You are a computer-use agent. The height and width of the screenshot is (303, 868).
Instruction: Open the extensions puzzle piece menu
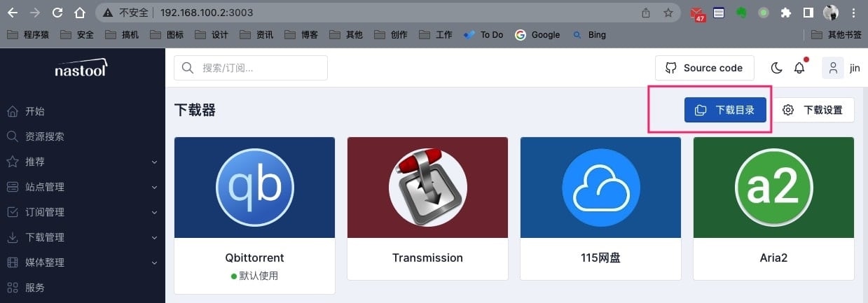click(x=786, y=13)
